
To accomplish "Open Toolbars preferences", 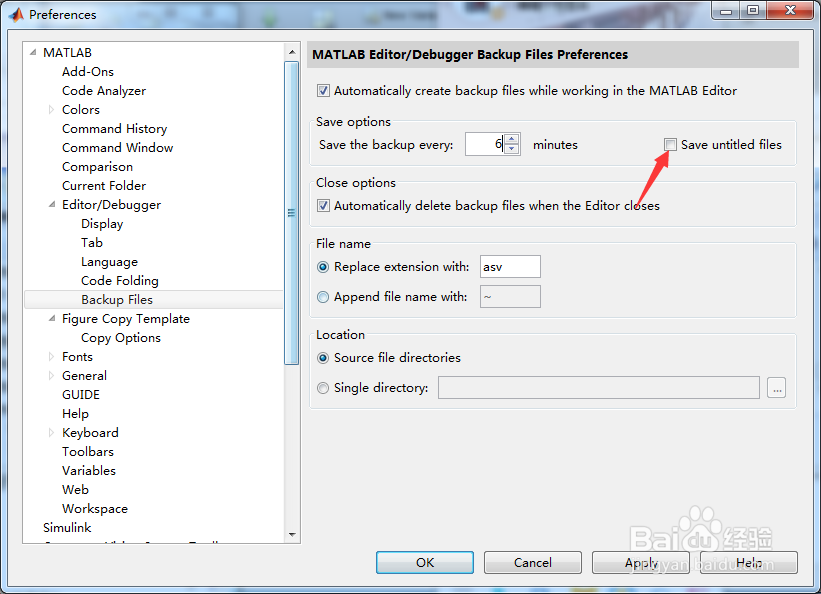I will click(87, 452).
